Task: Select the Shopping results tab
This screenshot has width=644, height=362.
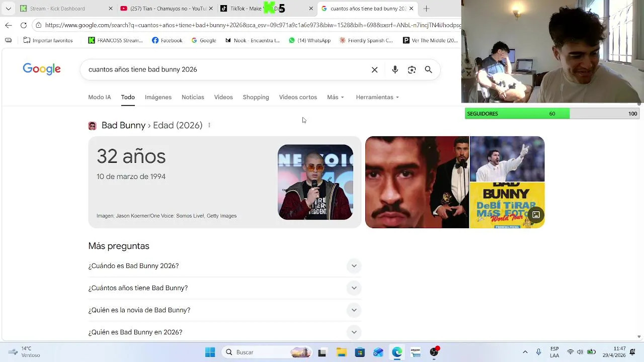Action: pos(256,97)
